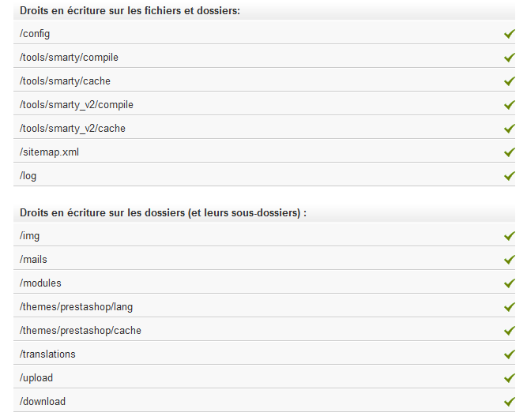
Task: Click the checkmark beside /tools/smarty/cache
Action: pyautogui.click(x=510, y=81)
